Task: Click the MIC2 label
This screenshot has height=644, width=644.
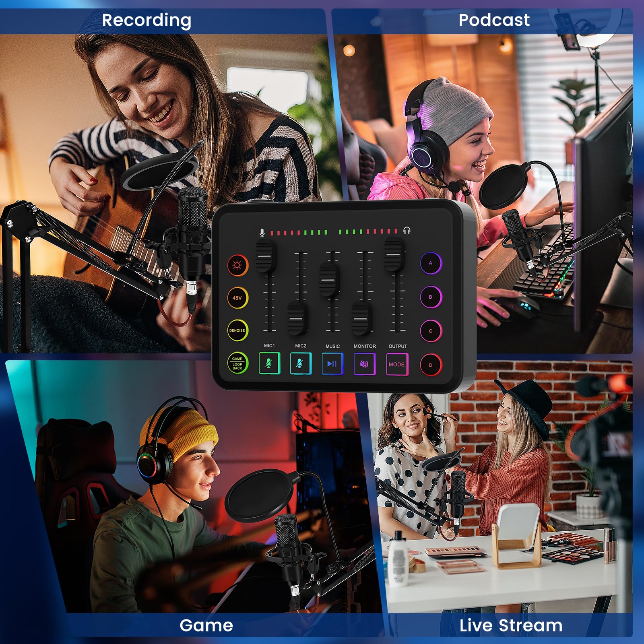Action: pyautogui.click(x=301, y=346)
